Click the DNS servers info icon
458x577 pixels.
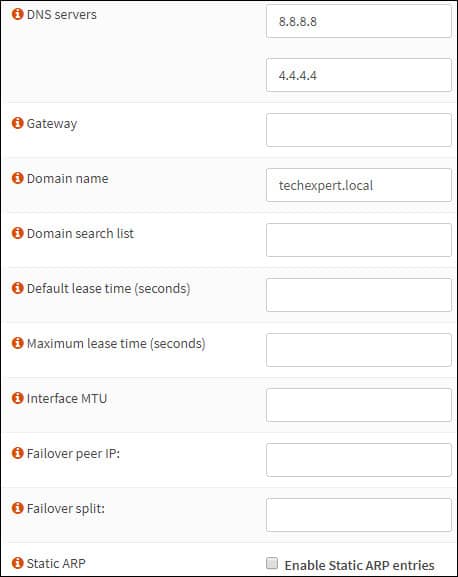point(17,14)
